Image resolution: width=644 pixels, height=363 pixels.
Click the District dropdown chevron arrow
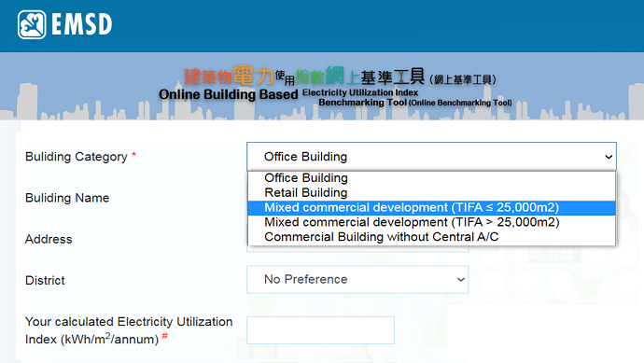point(461,280)
